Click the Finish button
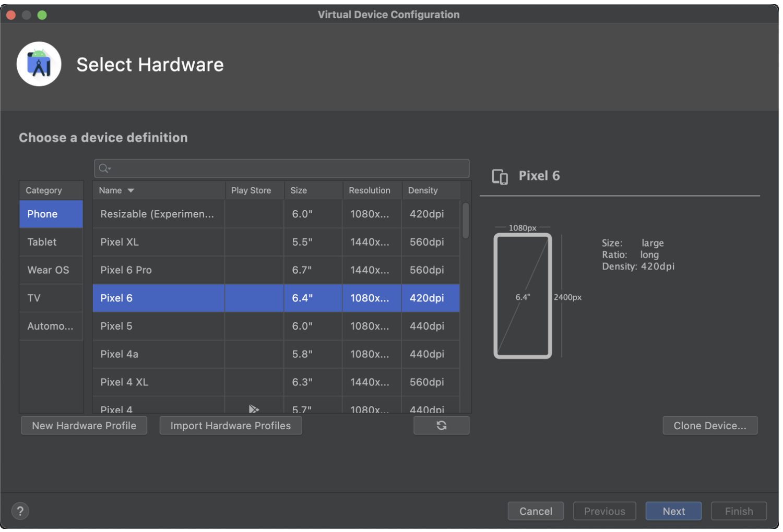 tap(739, 511)
